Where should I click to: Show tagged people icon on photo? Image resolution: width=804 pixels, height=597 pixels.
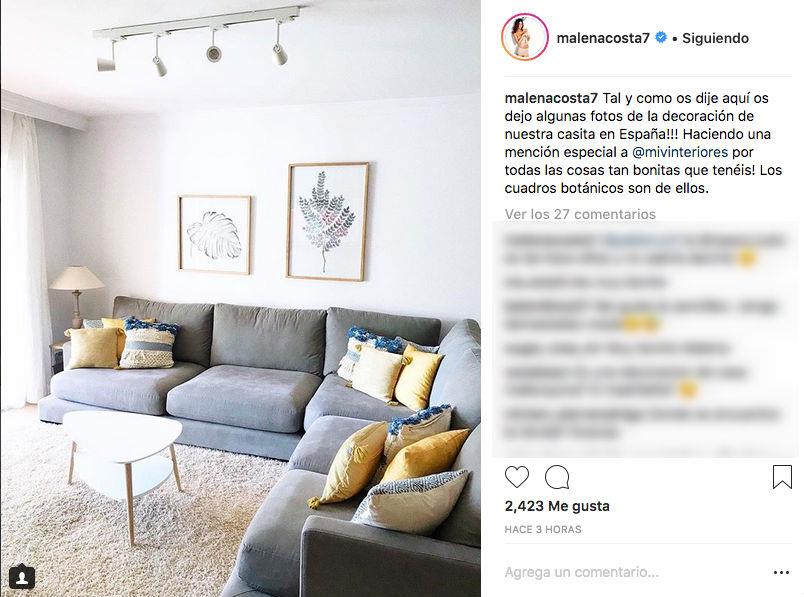point(22,577)
